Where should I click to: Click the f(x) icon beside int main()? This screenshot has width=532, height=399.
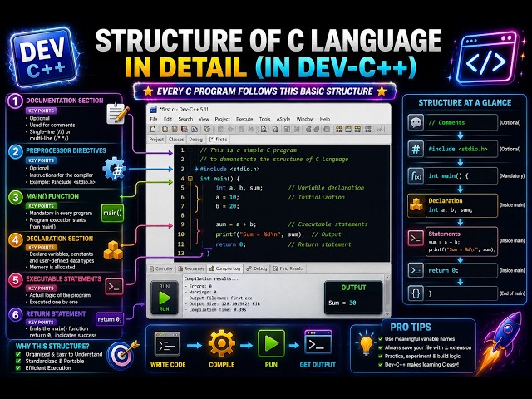pyautogui.click(x=416, y=176)
